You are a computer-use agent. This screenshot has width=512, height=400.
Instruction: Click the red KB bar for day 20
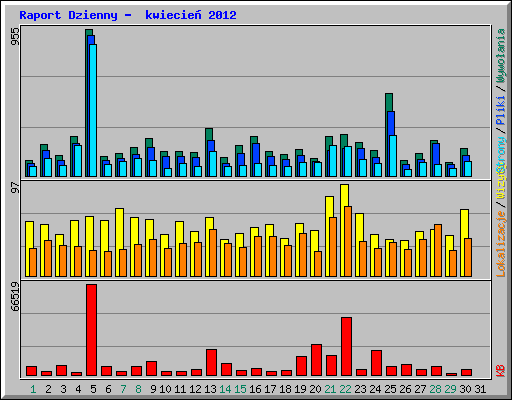[316, 360]
